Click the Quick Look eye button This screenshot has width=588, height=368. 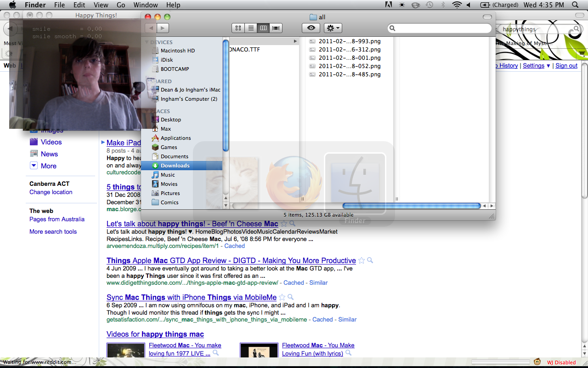(311, 28)
